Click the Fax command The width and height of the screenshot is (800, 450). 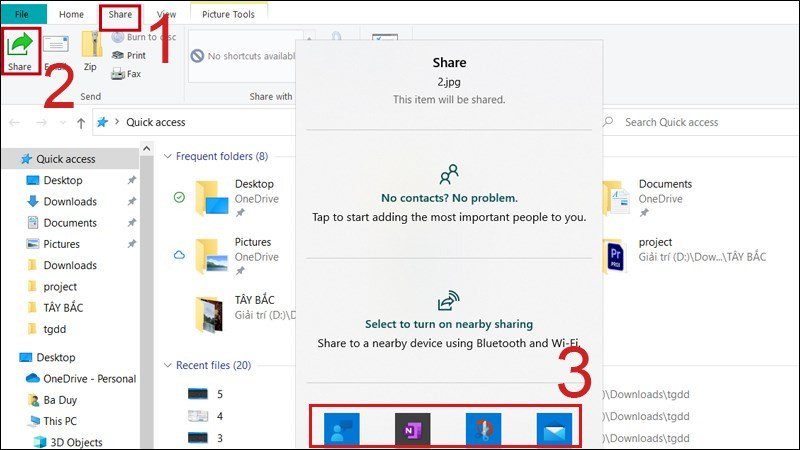126,74
